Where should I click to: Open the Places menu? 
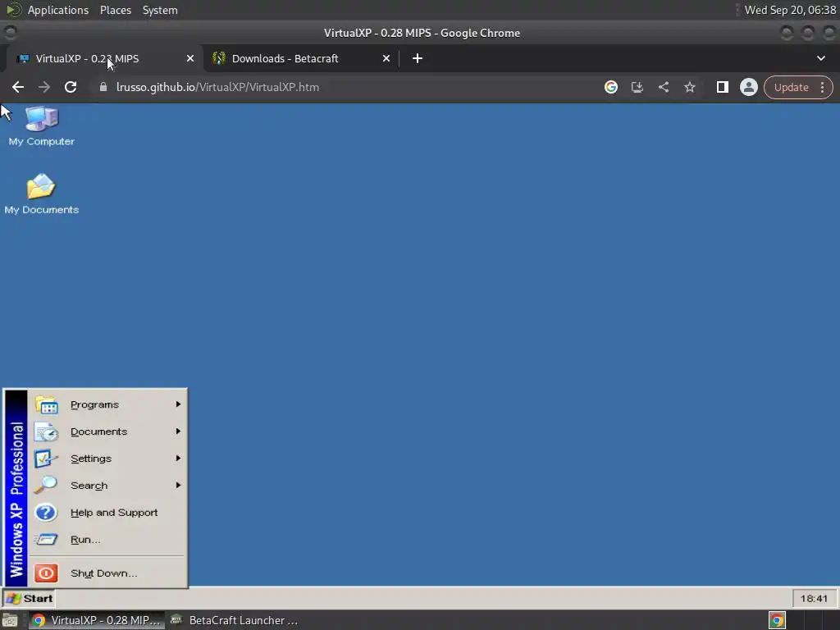tap(116, 10)
